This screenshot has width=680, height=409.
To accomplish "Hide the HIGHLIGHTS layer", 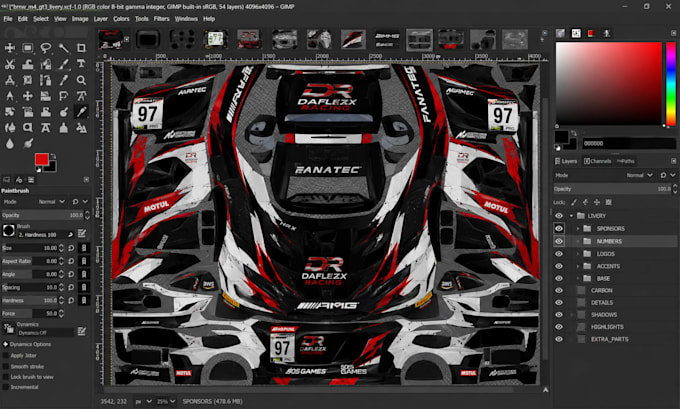I will [559, 327].
